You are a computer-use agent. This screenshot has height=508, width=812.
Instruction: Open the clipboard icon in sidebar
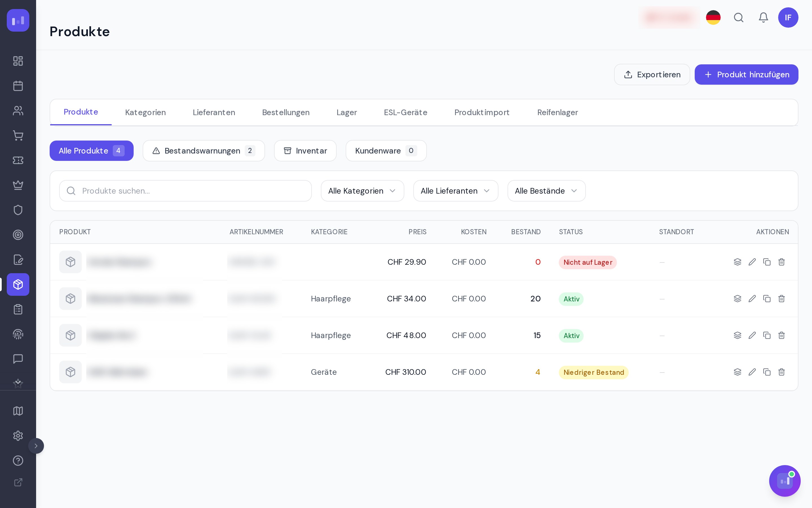(18, 309)
